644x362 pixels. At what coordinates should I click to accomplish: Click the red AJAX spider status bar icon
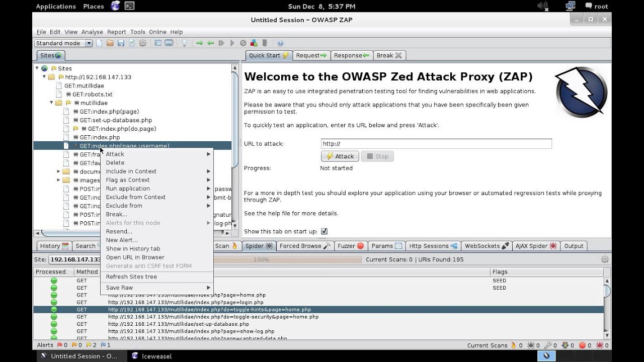(599, 345)
